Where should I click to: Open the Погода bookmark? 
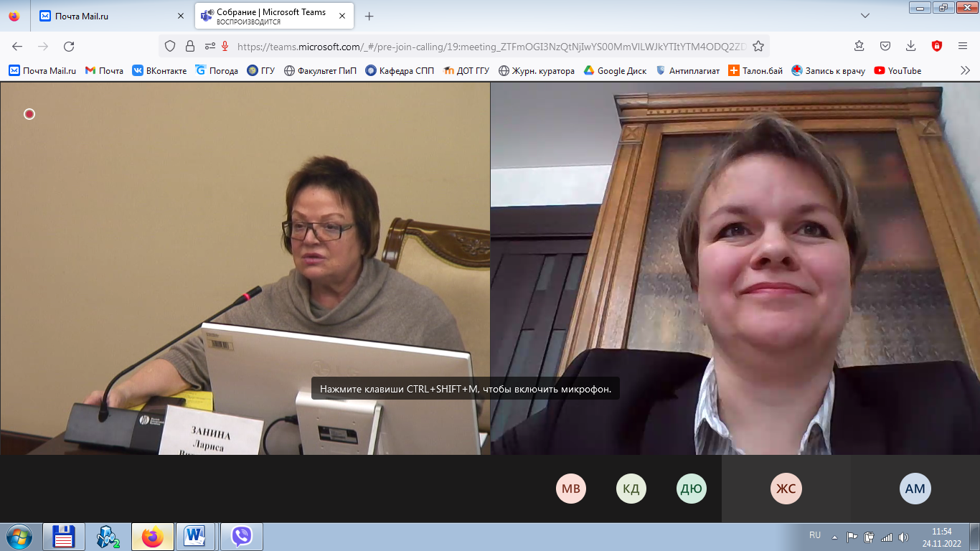pyautogui.click(x=217, y=70)
